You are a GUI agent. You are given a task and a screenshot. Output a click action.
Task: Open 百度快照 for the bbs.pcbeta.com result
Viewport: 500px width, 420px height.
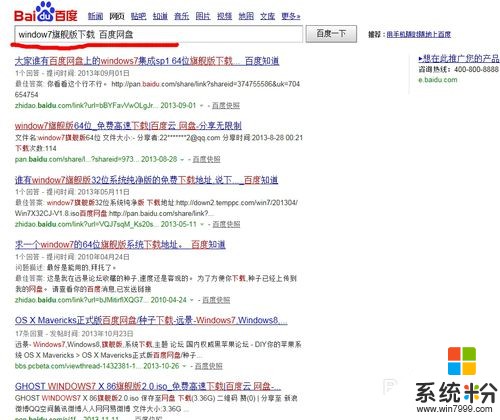[x=209, y=366]
